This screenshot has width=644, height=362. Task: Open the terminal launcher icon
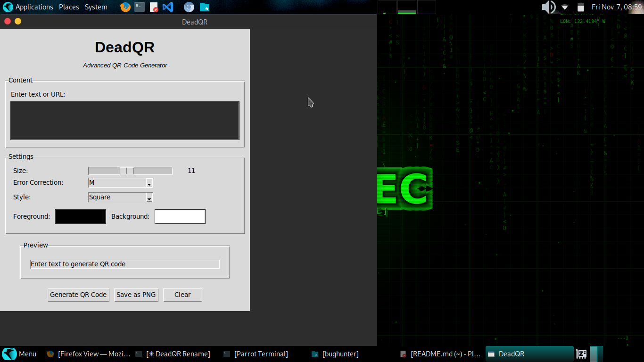pyautogui.click(x=140, y=7)
